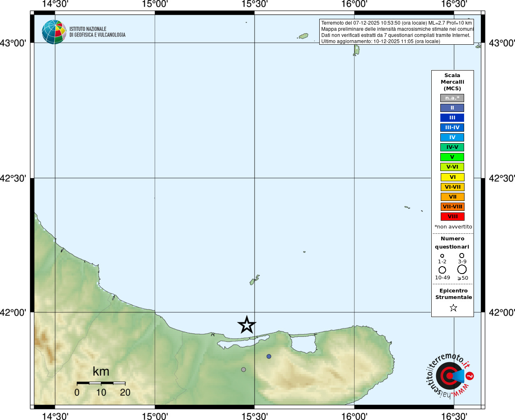Click the 'Dati non verificati' info line
This screenshot has width=515, height=420.
click(x=396, y=35)
